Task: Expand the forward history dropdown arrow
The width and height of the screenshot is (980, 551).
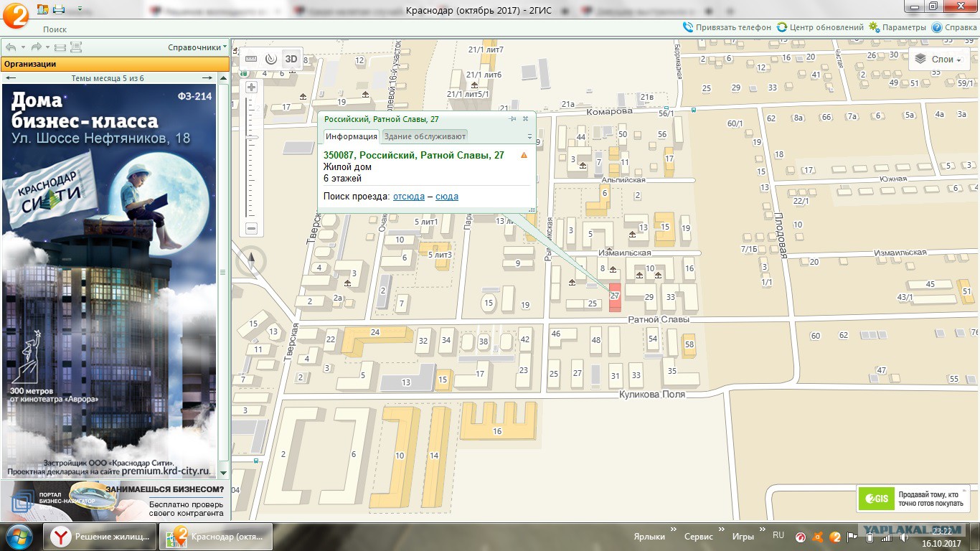Action: click(x=47, y=47)
